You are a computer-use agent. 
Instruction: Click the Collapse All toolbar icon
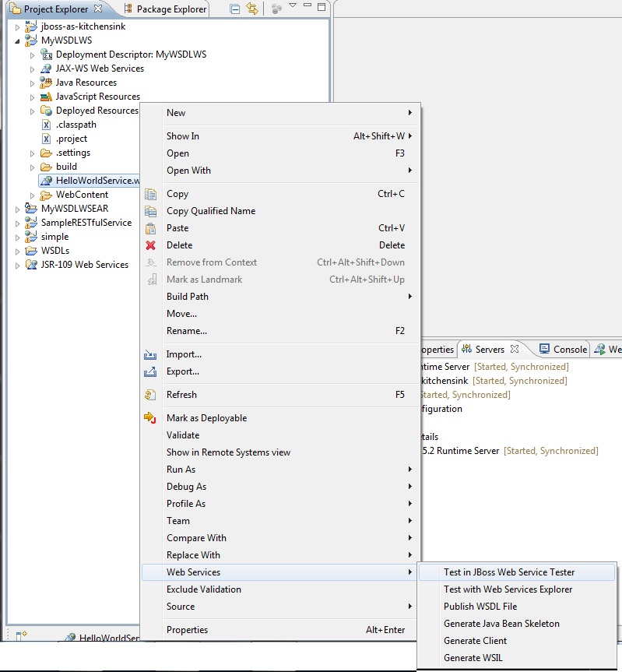coord(235,9)
